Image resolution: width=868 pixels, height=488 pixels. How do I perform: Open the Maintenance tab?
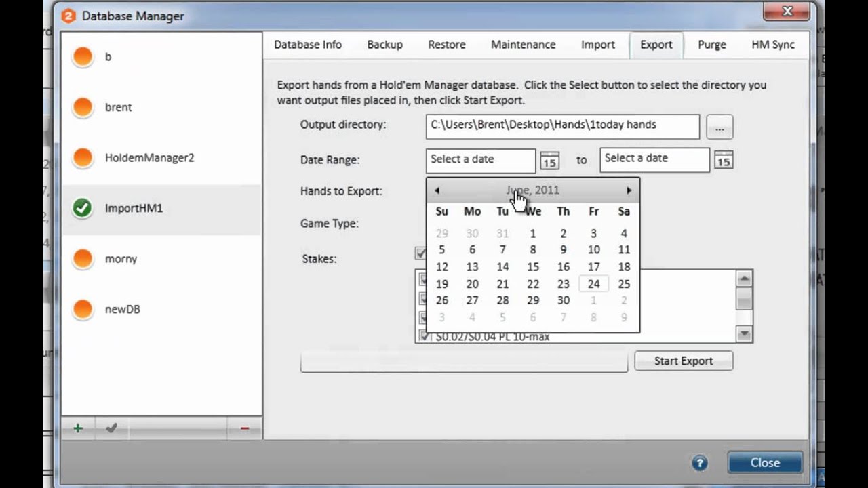524,45
